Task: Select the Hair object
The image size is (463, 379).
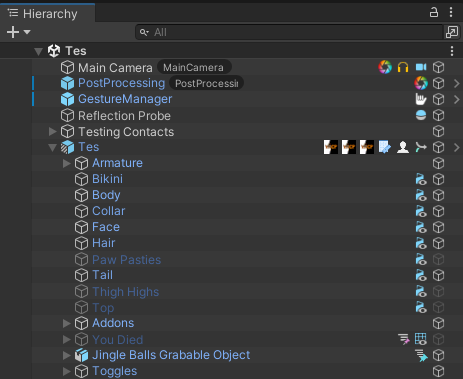Action: pyautogui.click(x=104, y=243)
